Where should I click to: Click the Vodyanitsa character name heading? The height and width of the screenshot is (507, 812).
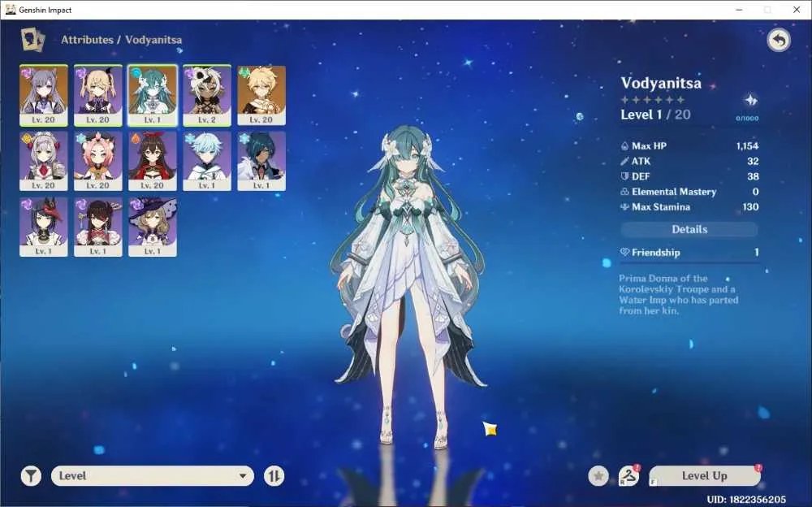pyautogui.click(x=661, y=83)
